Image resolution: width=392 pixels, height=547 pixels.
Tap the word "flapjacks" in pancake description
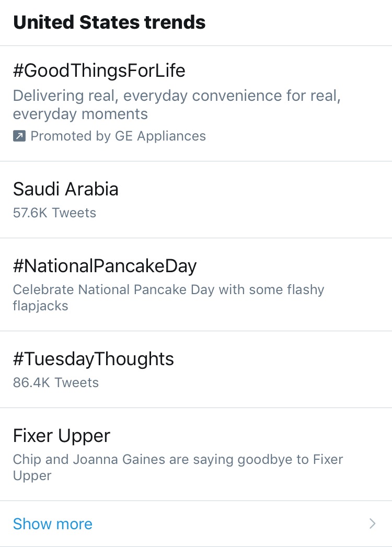tap(40, 306)
